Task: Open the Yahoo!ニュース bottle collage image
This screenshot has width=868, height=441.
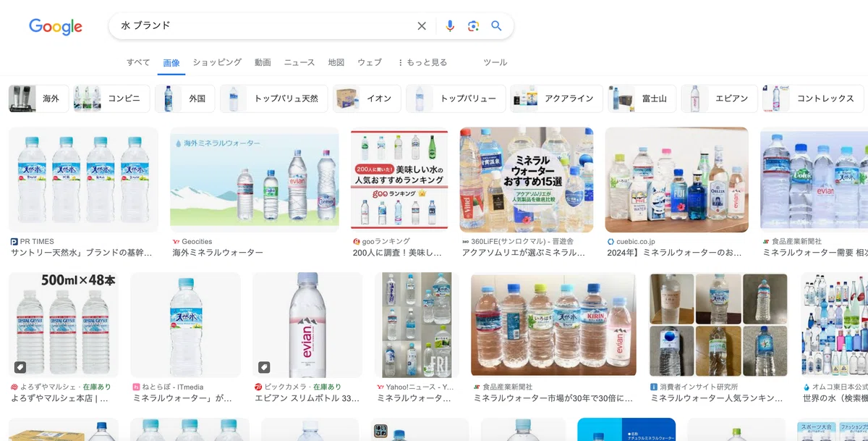Action: [417, 325]
